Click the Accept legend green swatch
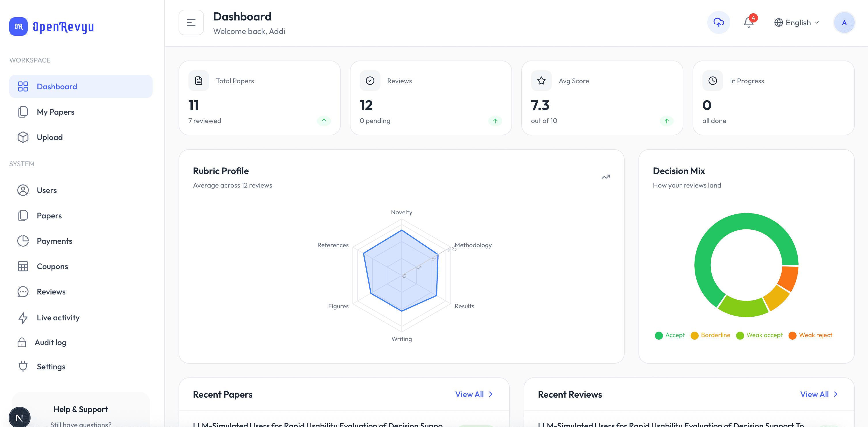Viewport: 868px width, 427px height. point(658,335)
